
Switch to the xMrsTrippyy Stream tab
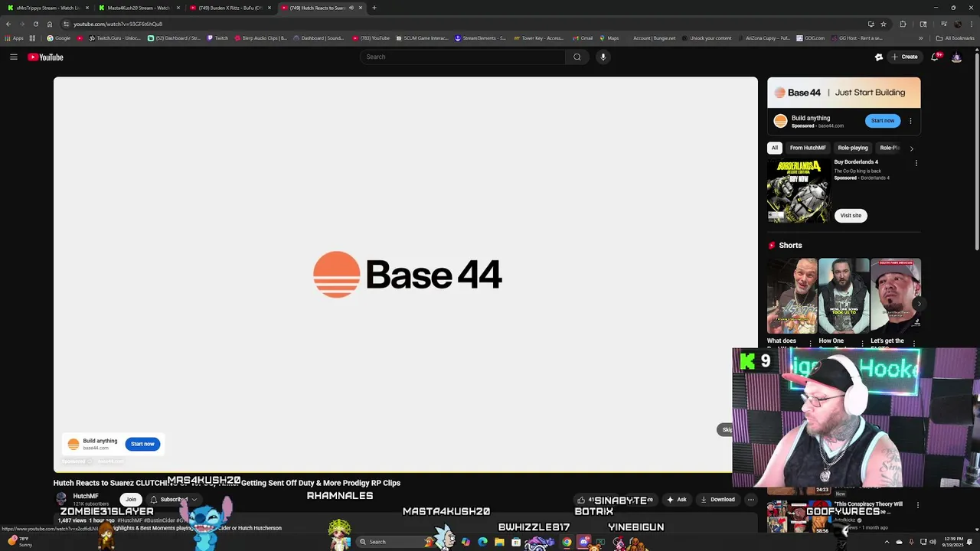(x=48, y=8)
